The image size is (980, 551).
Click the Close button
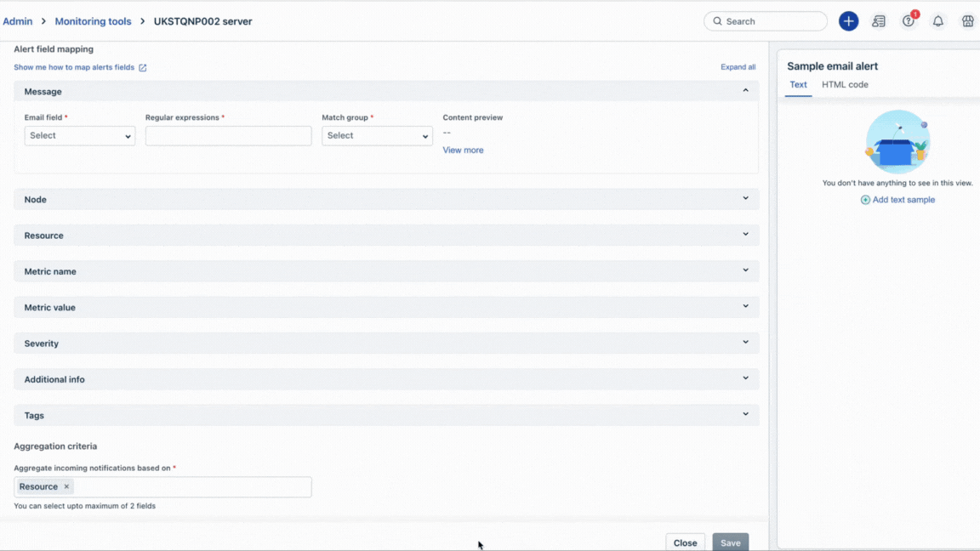[x=685, y=542]
